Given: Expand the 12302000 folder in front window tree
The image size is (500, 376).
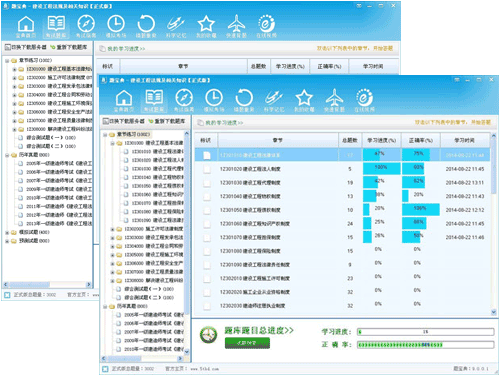Looking at the screenshot, I should click(x=112, y=229).
